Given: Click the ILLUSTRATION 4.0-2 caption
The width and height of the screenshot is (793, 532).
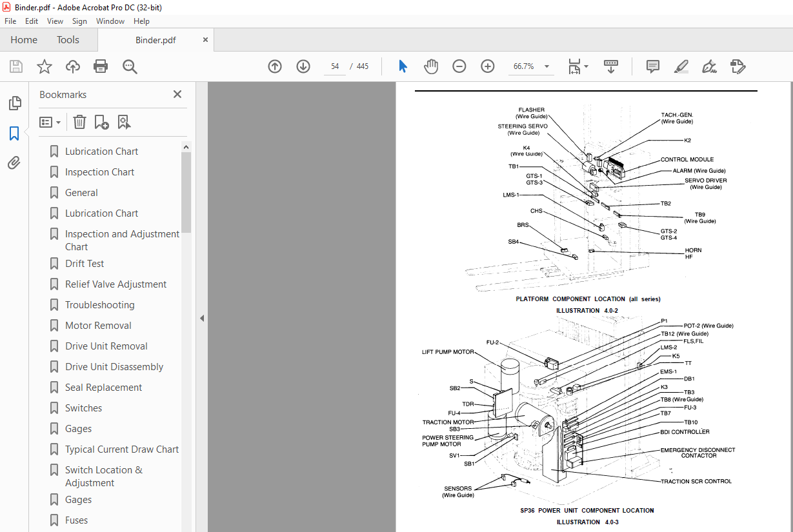Looking at the screenshot, I should 587,311.
